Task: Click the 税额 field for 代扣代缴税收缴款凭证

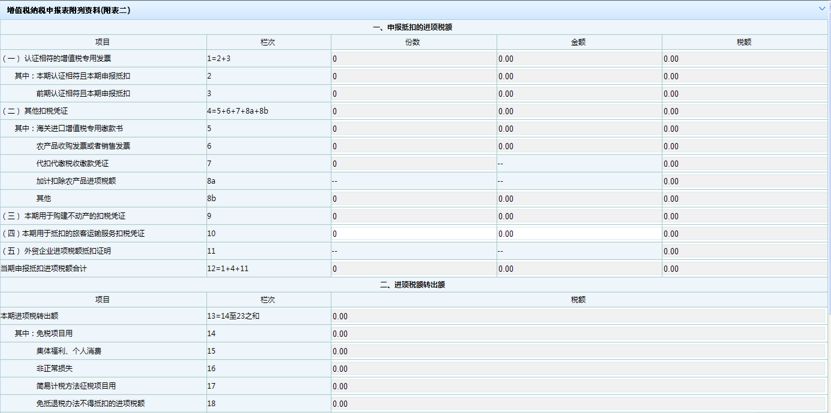Action: [743, 163]
